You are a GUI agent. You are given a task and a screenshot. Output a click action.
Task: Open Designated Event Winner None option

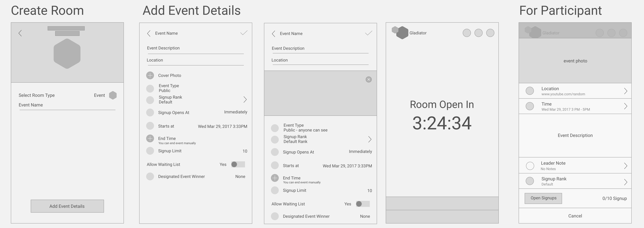(240, 176)
